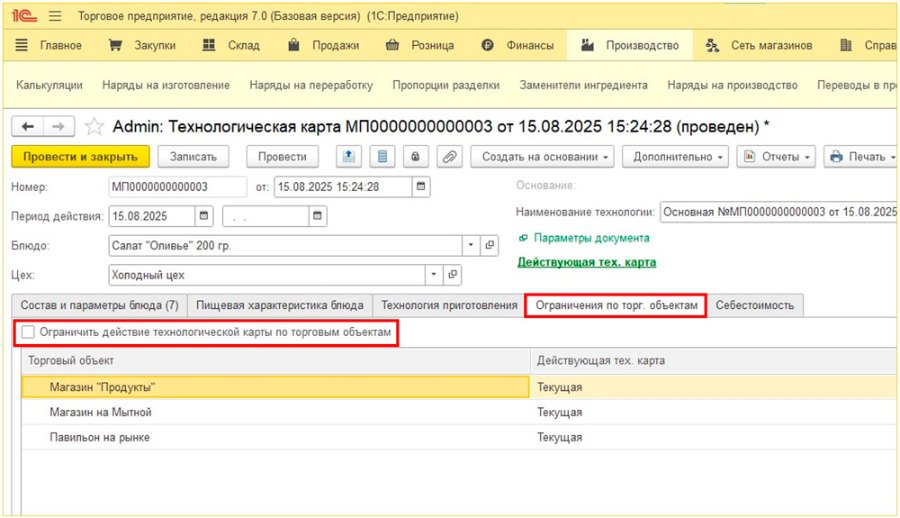Open the Розница section
900x518 pixels.
pos(420,45)
